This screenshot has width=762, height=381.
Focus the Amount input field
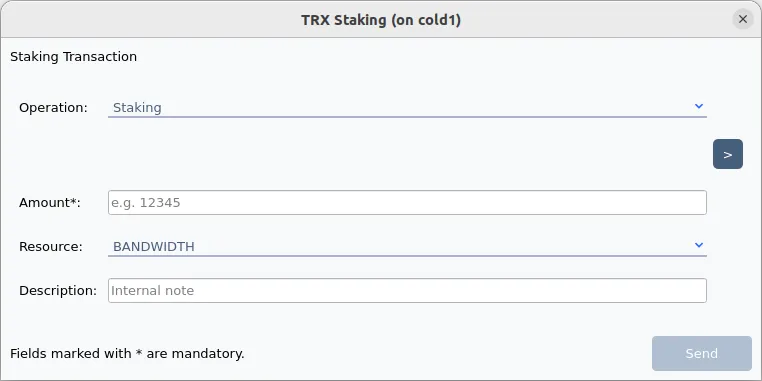tap(407, 203)
